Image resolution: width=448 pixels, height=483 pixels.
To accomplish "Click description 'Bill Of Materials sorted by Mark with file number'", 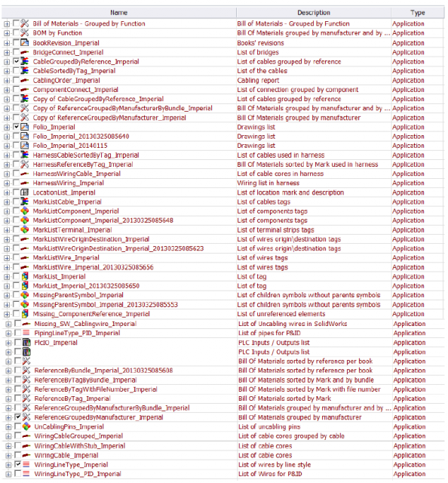I will [x=309, y=389].
